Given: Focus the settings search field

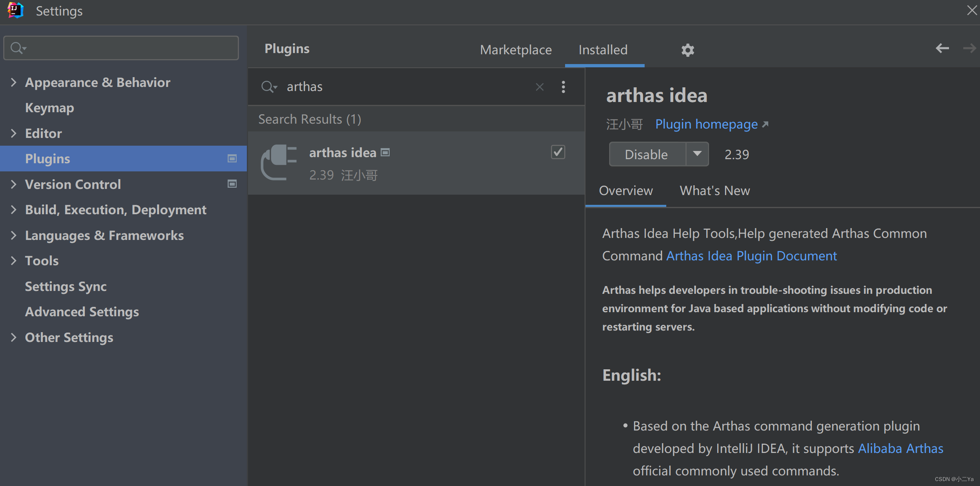Looking at the screenshot, I should (121, 48).
